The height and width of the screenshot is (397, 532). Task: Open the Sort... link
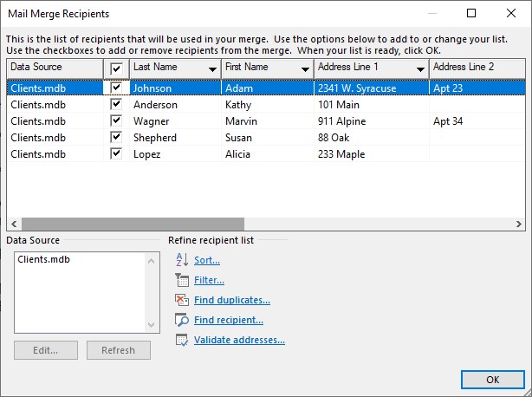pos(207,260)
